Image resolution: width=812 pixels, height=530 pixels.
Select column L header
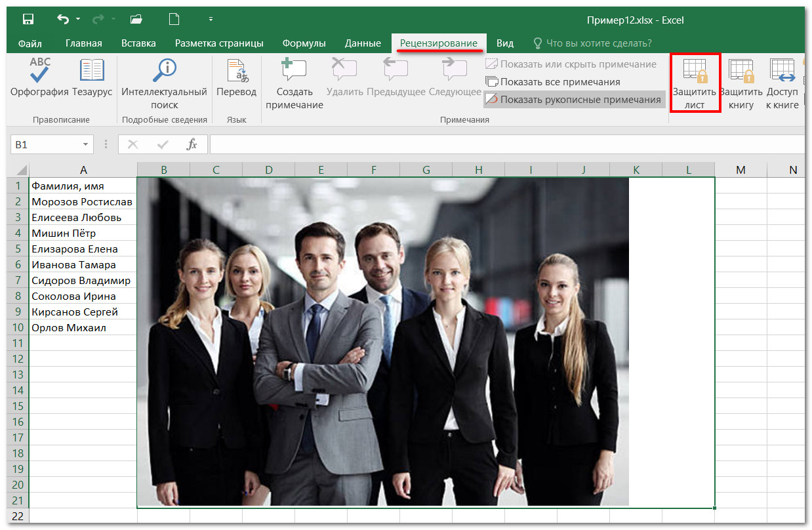pos(688,170)
